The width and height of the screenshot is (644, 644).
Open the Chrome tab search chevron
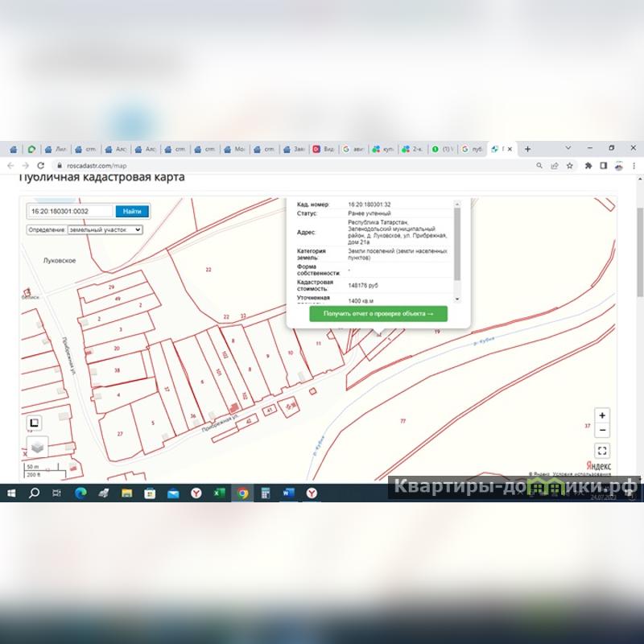[x=568, y=148]
